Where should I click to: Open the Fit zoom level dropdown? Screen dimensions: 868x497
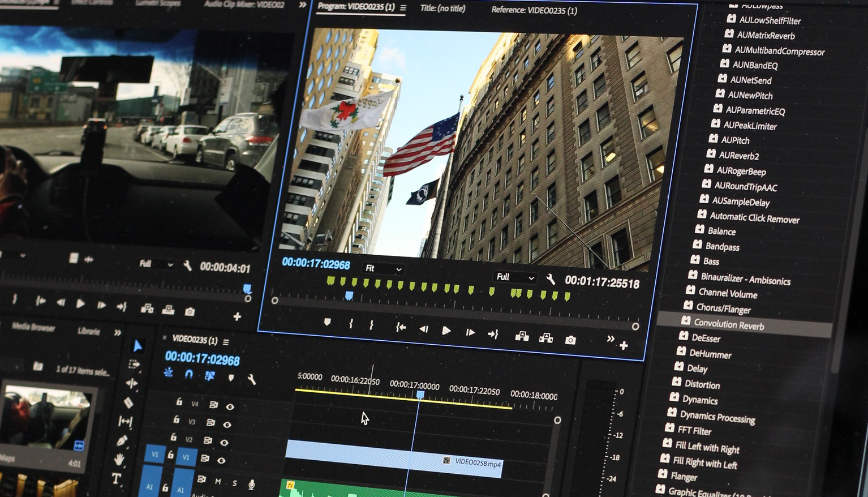pos(383,268)
